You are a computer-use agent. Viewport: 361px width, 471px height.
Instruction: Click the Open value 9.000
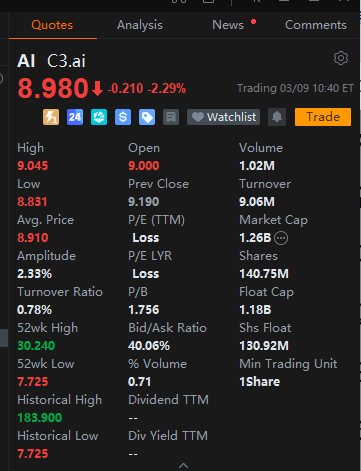(x=144, y=166)
